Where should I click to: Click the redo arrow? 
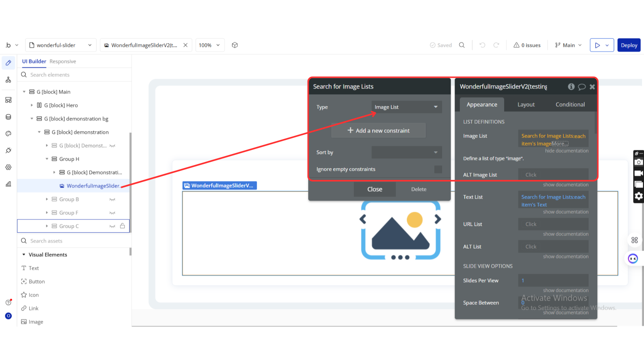coord(496,45)
